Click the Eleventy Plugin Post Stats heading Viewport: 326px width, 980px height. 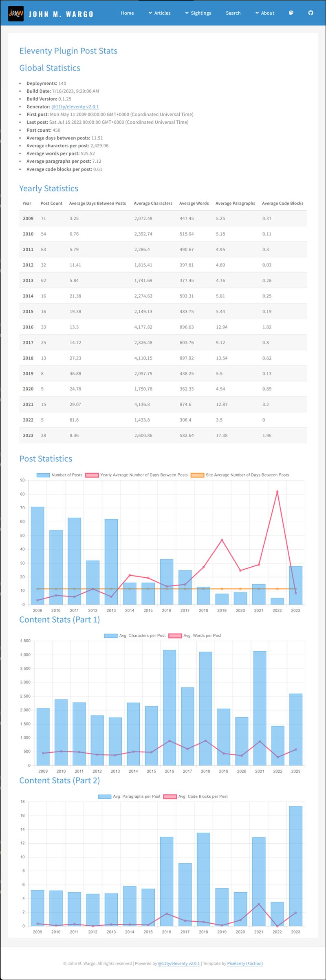[x=68, y=51]
